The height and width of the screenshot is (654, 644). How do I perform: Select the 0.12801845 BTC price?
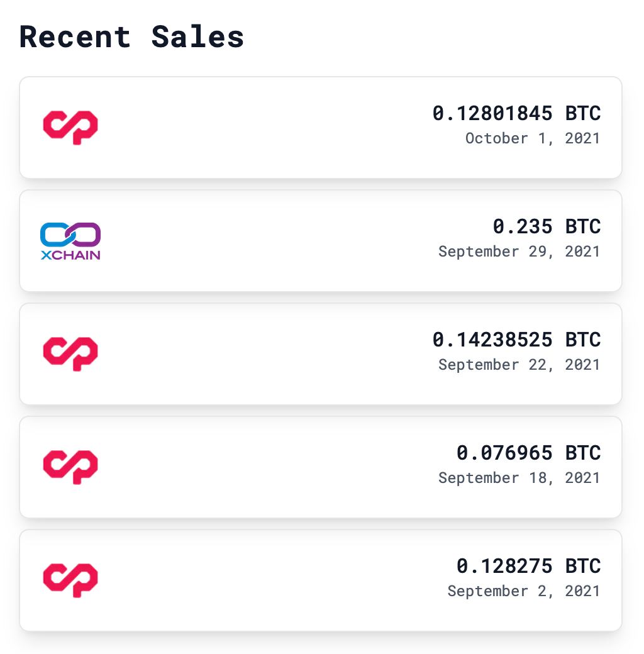coord(516,113)
